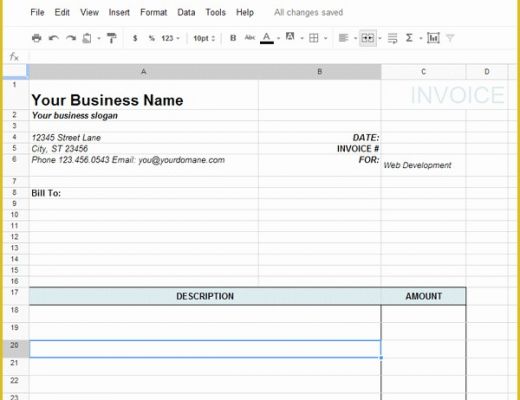This screenshot has height=400, width=520.
Task: Toggle strikethrough Abc formatting
Action: click(250, 38)
